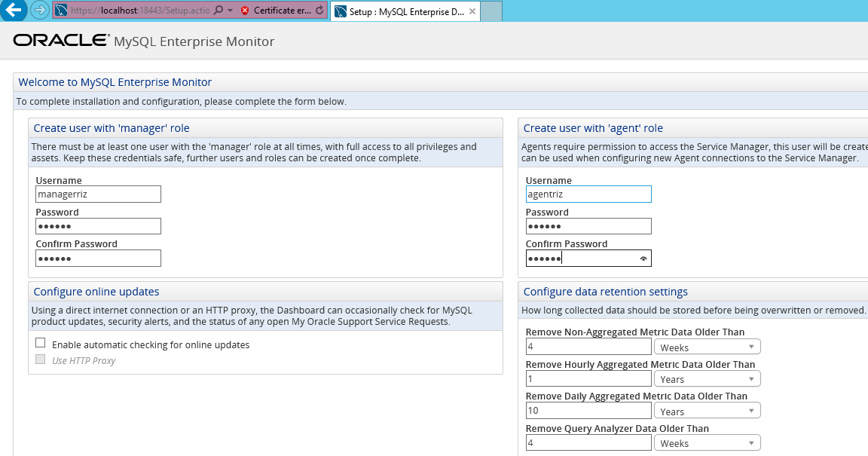The width and height of the screenshot is (868, 456).
Task: Click the red Certificate error shield icon
Action: click(245, 11)
